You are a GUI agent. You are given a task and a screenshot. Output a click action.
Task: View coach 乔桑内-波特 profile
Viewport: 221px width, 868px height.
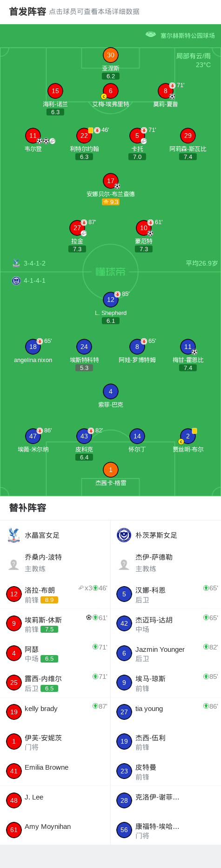click(55, 563)
